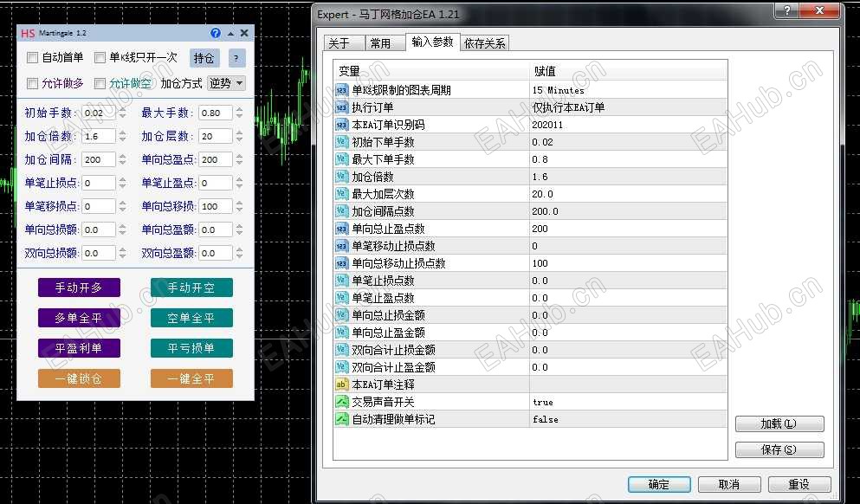Collapse the Martingale panel with the up arrow

pos(231,34)
